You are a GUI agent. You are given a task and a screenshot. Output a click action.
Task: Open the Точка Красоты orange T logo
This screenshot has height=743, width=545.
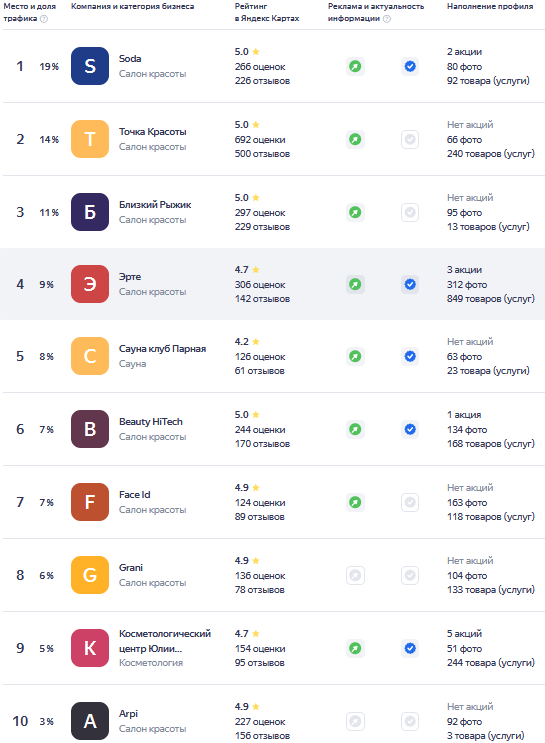(90, 139)
